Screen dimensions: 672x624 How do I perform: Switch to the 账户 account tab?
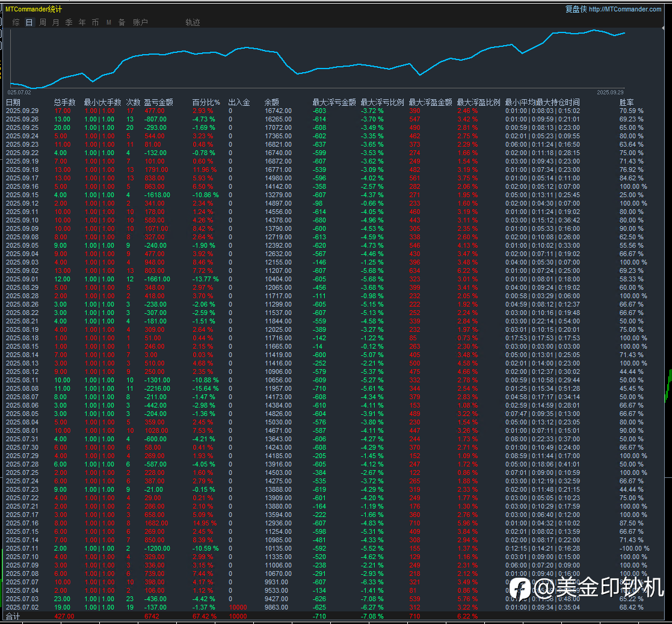[140, 22]
